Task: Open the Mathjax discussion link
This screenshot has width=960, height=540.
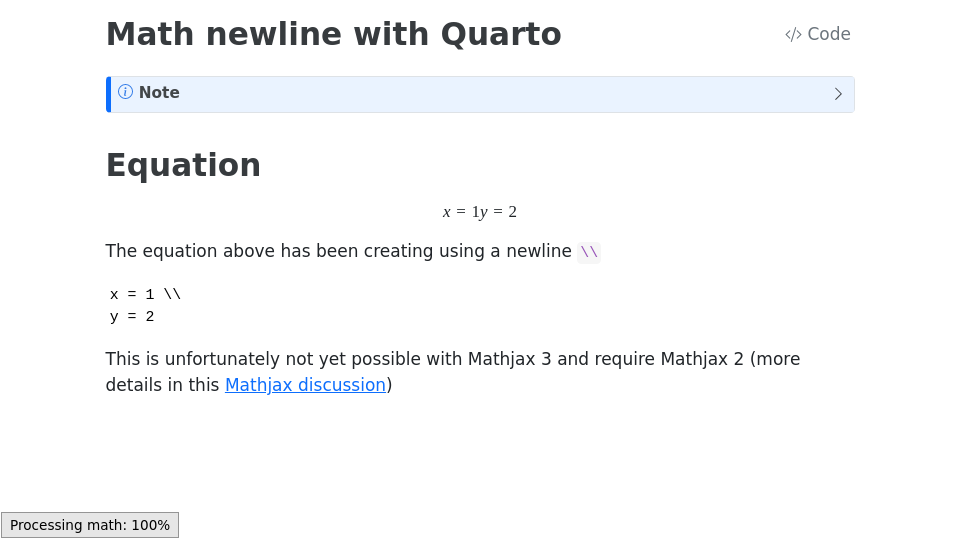Action: point(305,385)
